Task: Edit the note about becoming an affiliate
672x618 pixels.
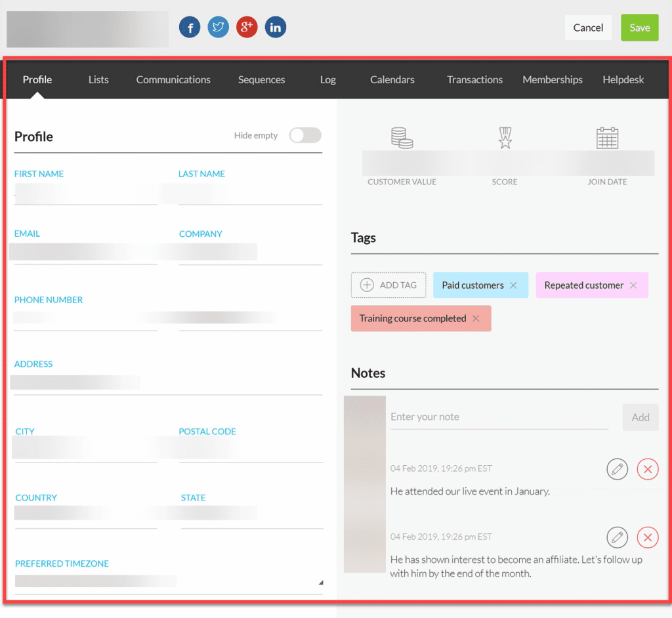Action: (617, 537)
